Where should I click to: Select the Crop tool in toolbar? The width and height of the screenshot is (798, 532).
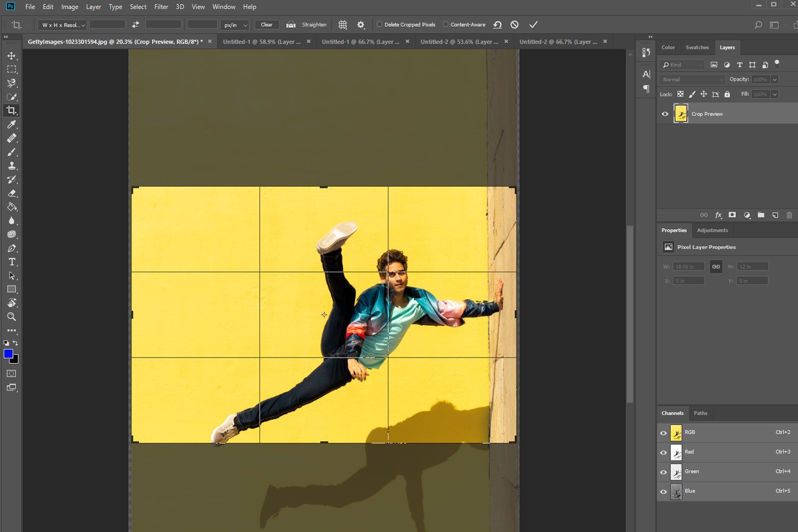pos(11,111)
